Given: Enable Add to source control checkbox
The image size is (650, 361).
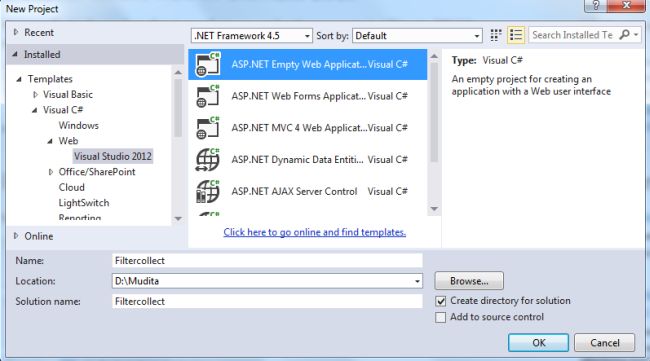Looking at the screenshot, I should (x=441, y=317).
